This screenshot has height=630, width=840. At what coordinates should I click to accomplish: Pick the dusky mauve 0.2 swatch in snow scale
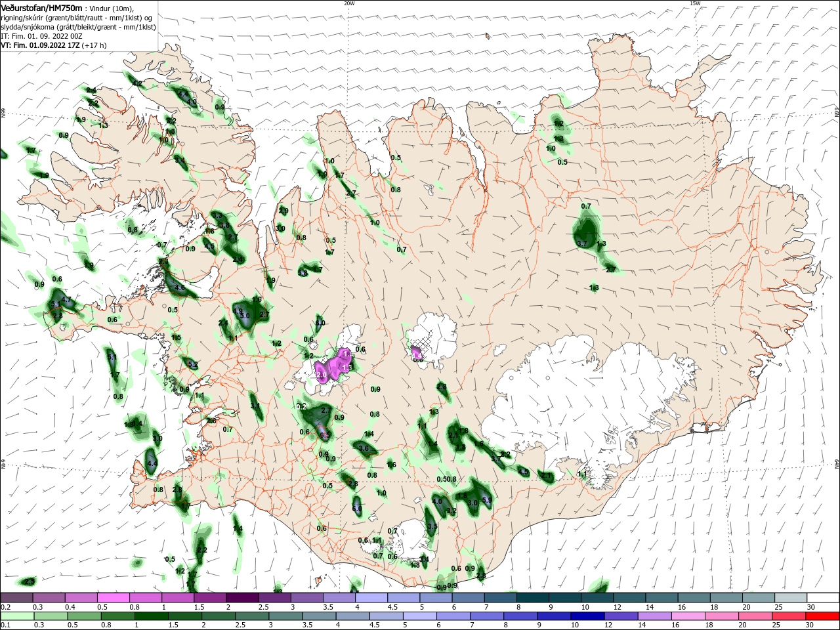click(x=16, y=598)
